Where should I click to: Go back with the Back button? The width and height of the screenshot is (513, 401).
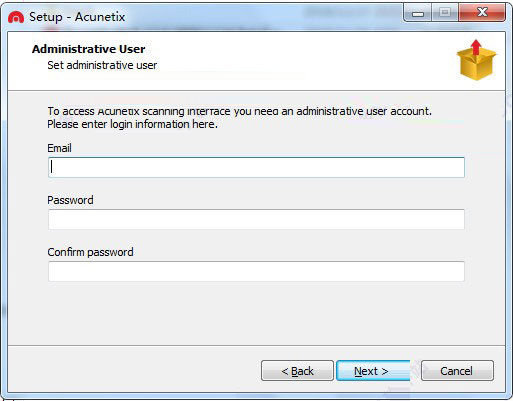tap(297, 371)
